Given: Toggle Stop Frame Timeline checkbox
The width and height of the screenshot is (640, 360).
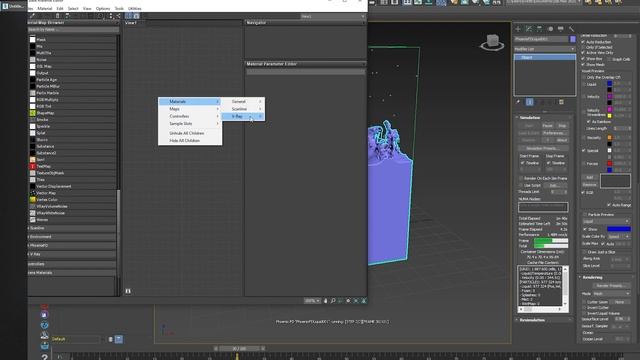Looking at the screenshot, I should click(x=549, y=163).
